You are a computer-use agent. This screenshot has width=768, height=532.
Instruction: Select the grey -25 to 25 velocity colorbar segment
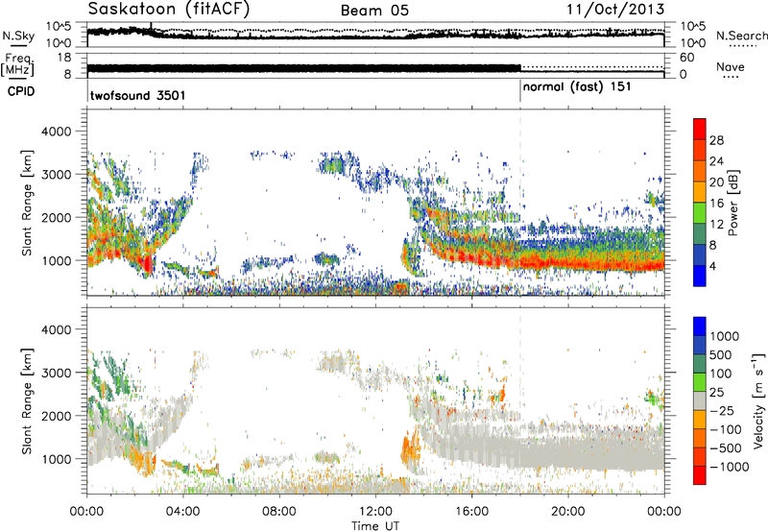pyautogui.click(x=700, y=400)
